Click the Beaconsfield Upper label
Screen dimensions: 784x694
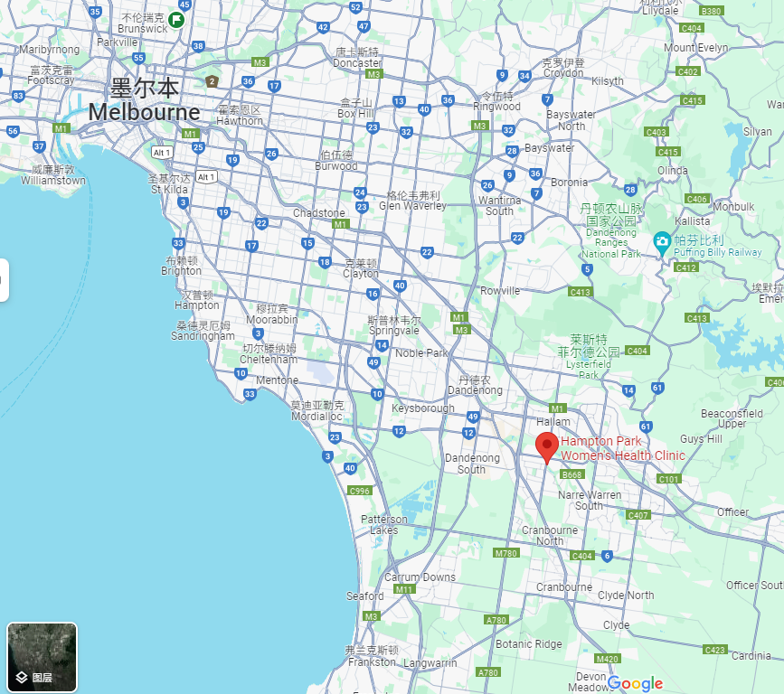coord(732,418)
